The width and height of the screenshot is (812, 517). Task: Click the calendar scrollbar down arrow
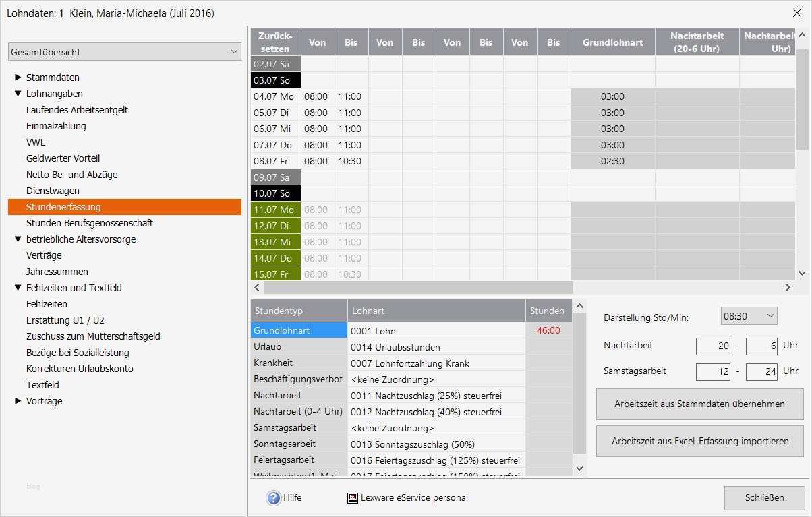[x=803, y=272]
